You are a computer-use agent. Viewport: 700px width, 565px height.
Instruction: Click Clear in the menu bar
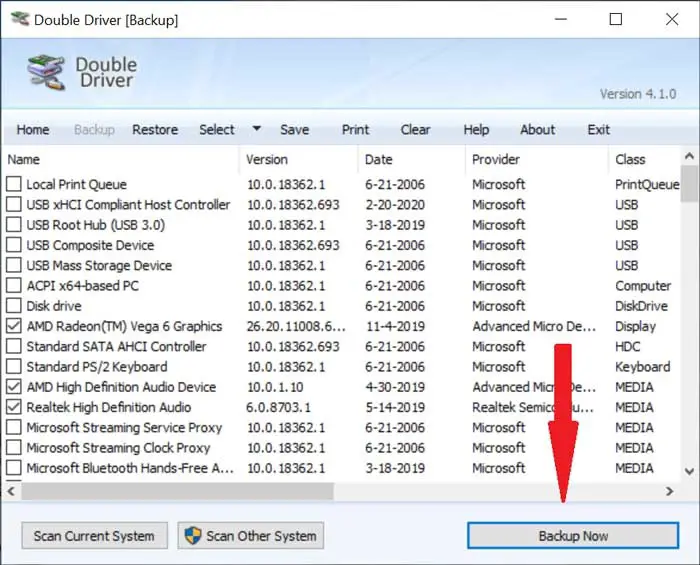click(x=415, y=129)
